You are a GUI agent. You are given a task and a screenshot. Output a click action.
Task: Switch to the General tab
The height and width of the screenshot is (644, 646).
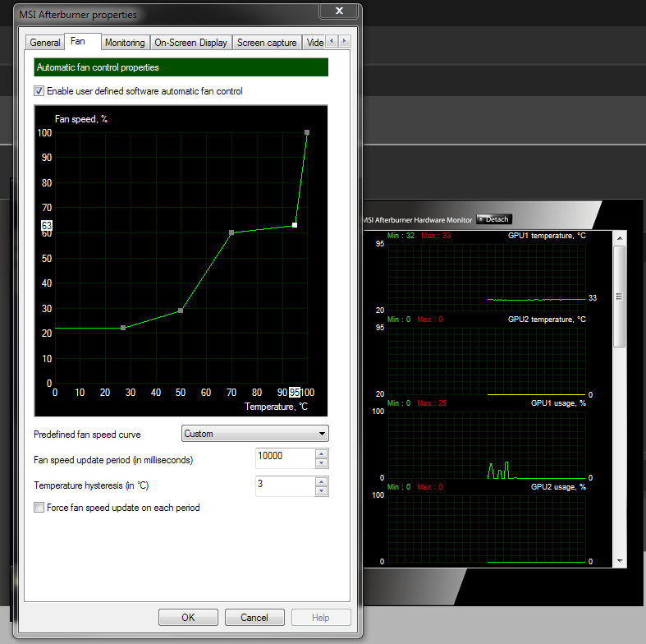point(45,43)
